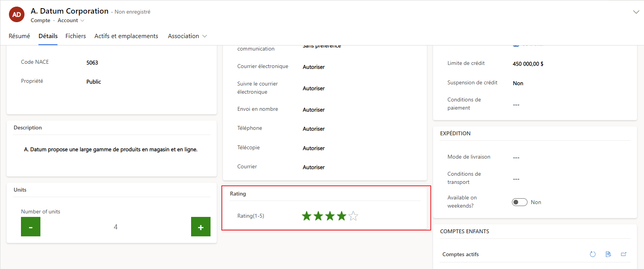Click the Comptes actifs pop-out icon
The height and width of the screenshot is (269, 644).
point(624,254)
